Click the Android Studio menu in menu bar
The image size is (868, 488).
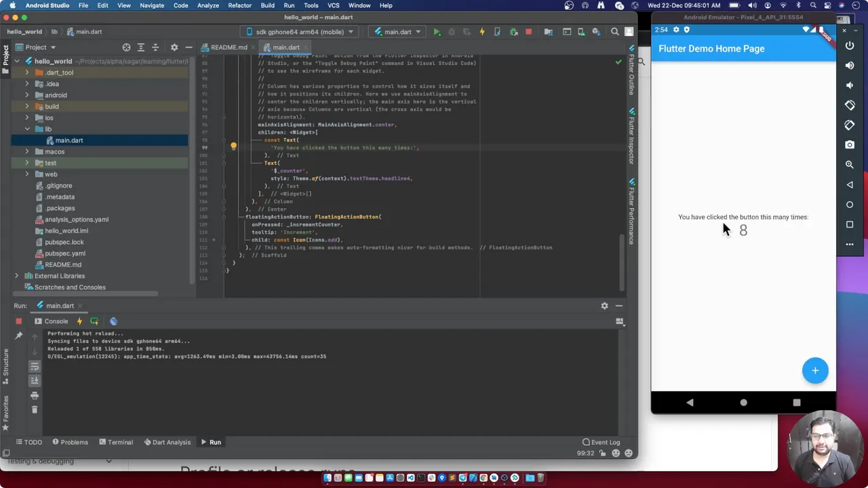(47, 5)
